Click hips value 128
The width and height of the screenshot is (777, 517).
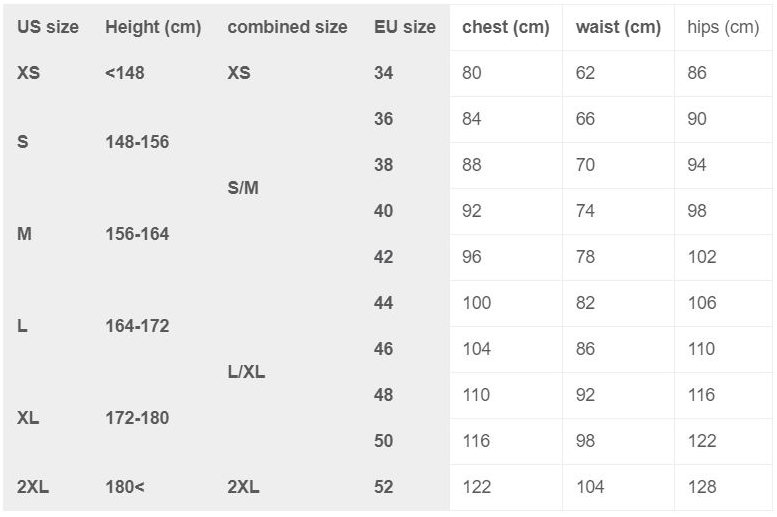pyautogui.click(x=702, y=487)
